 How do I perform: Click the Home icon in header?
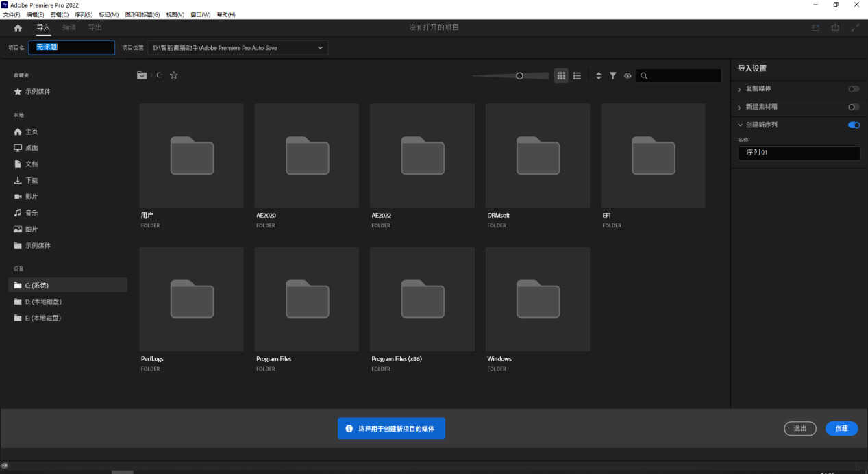(18, 28)
